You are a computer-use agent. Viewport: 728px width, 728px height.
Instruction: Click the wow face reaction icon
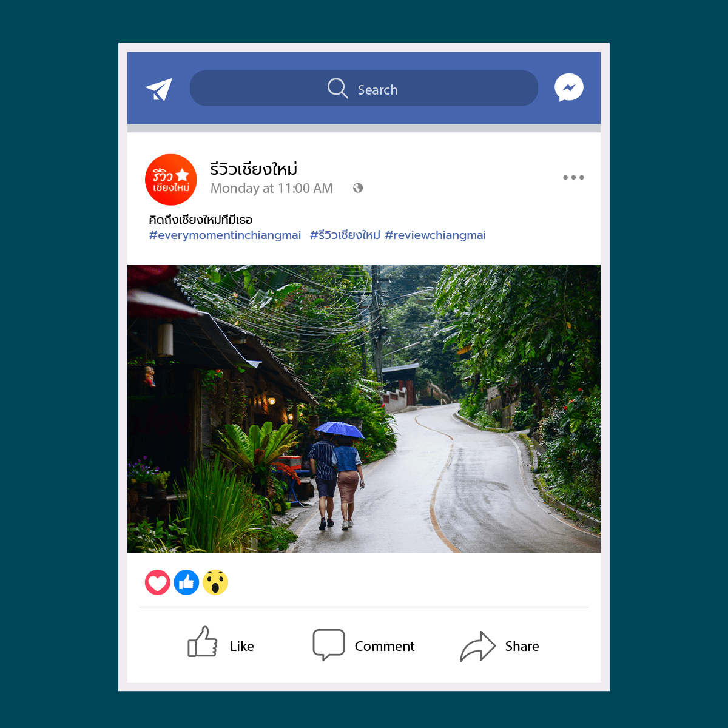215,582
